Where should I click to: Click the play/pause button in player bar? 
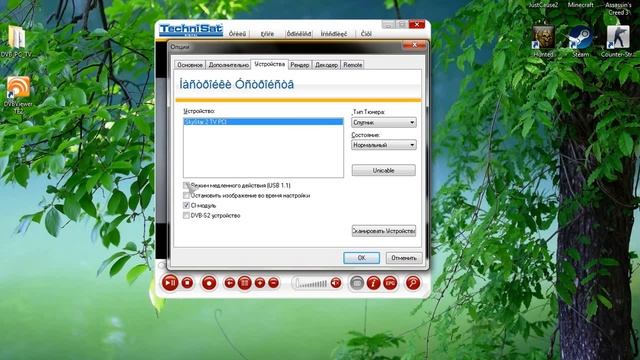(170, 283)
